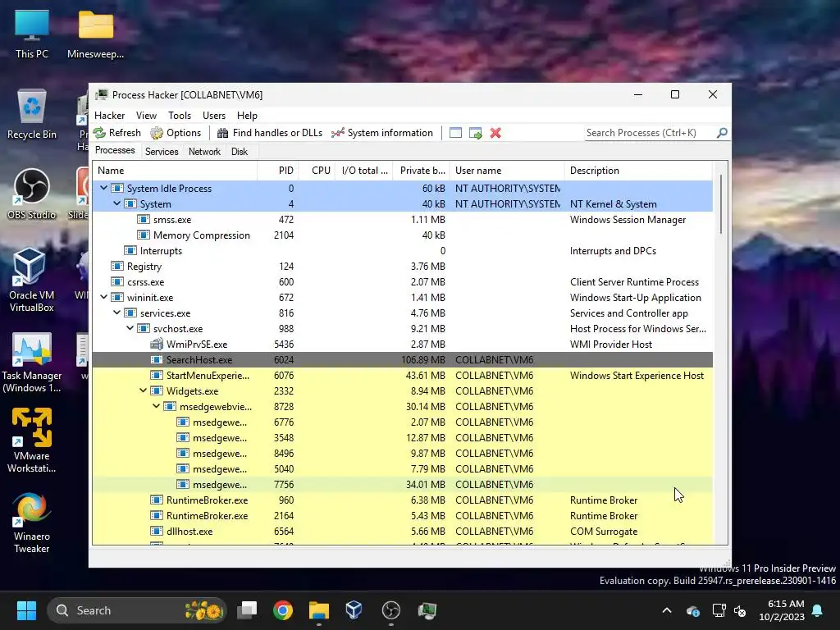Select RuntimeBroker.exe with PID 960
The height and width of the screenshot is (630, 840).
(x=402, y=500)
